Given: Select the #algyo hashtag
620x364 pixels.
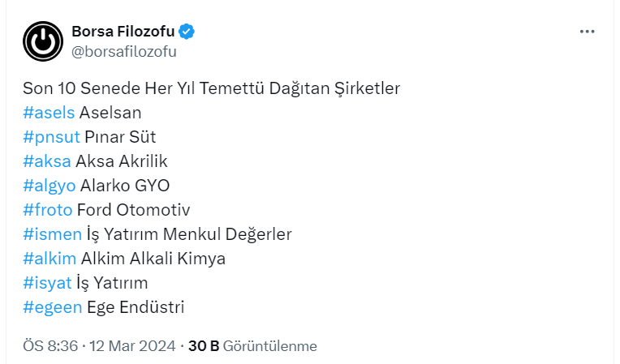Looking at the screenshot, I should [x=49, y=186].
